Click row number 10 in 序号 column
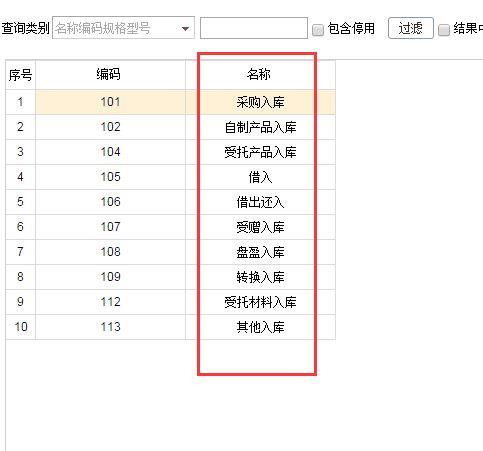Viewport: 483px width, 451px height. (20, 327)
